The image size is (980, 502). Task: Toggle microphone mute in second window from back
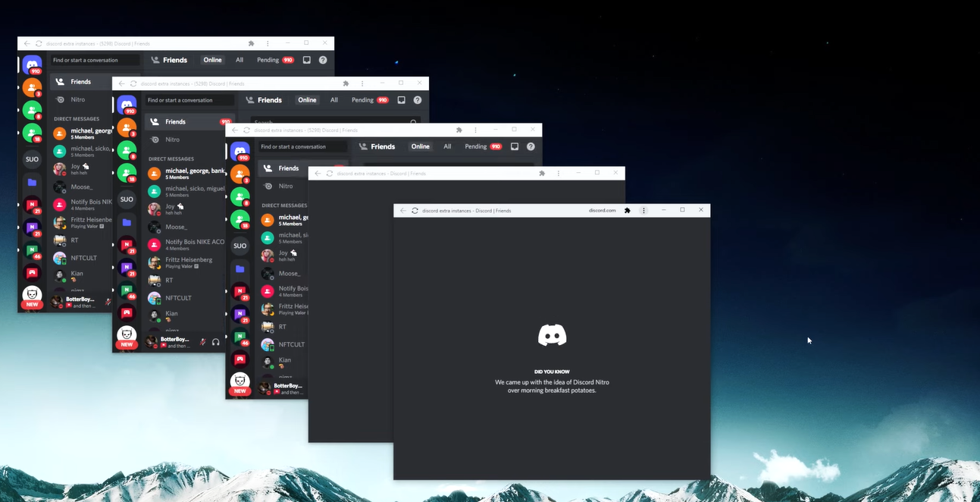pos(202,342)
